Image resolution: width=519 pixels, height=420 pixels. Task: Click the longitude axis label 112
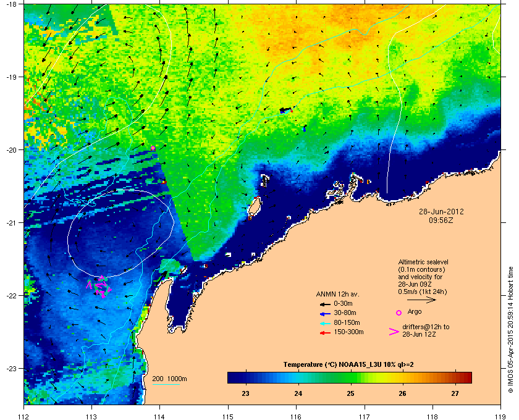tap(24, 416)
